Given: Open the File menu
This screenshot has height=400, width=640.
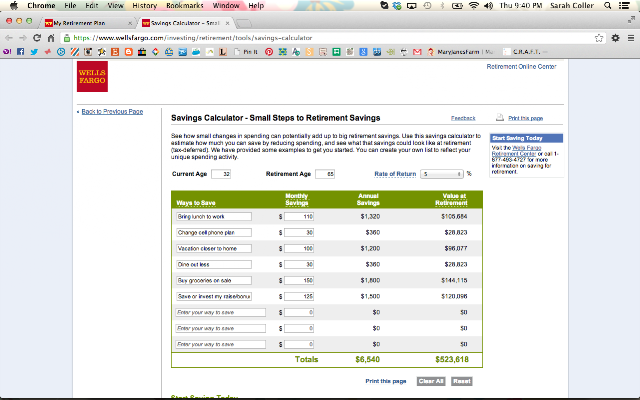Looking at the screenshot, I should tap(70, 5).
